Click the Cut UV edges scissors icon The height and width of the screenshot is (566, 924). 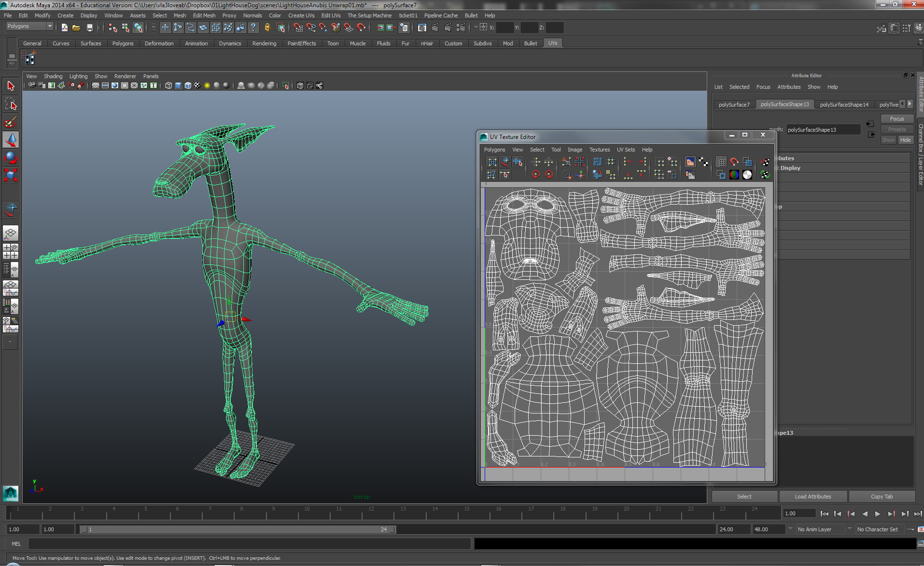click(566, 162)
